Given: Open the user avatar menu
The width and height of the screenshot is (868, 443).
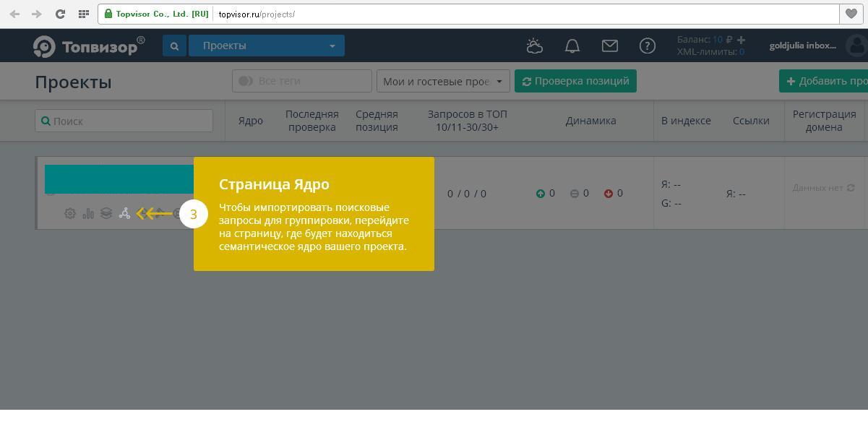Looking at the screenshot, I should (x=857, y=46).
